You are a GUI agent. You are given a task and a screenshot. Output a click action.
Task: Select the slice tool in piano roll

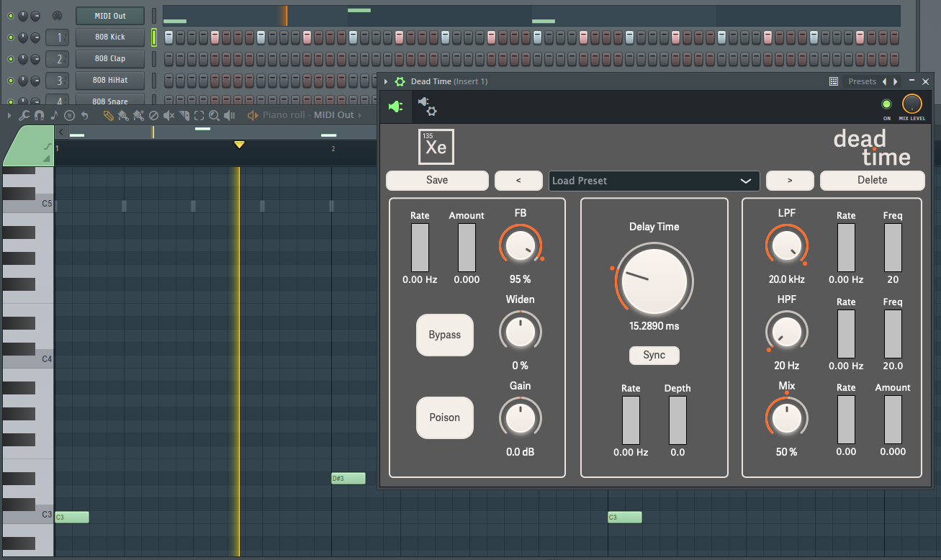[x=184, y=115]
